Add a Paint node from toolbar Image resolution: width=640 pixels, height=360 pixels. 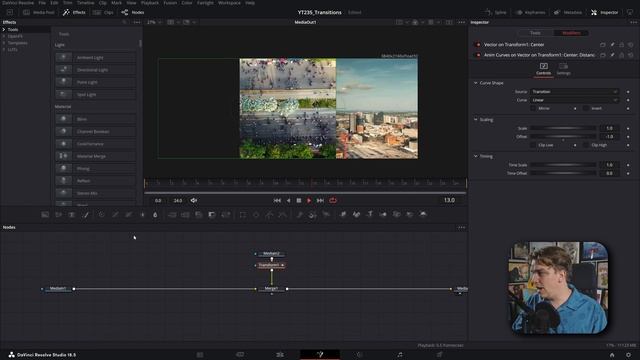pos(86,214)
